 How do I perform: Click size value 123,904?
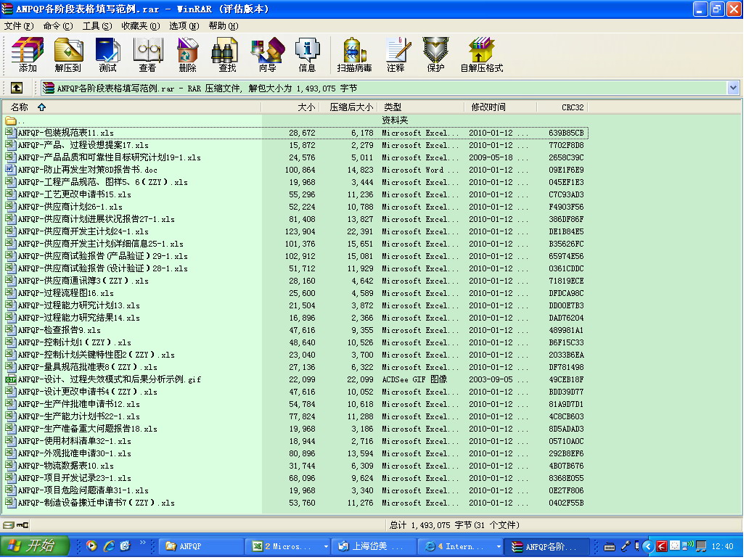coord(300,231)
